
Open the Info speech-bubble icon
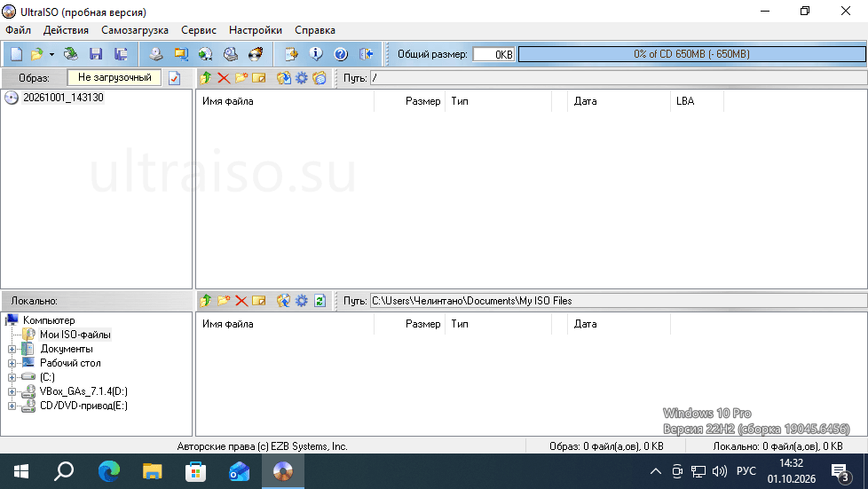click(316, 54)
